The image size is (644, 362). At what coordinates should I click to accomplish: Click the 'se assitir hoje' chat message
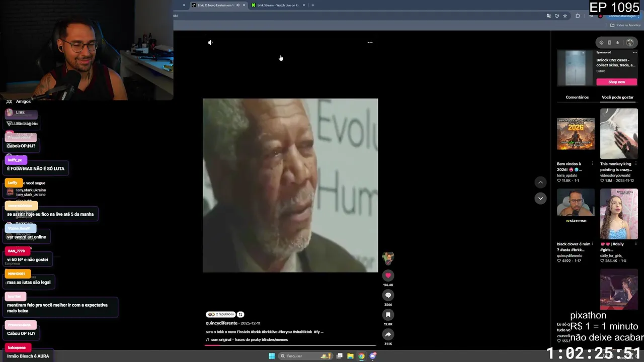pos(50,214)
